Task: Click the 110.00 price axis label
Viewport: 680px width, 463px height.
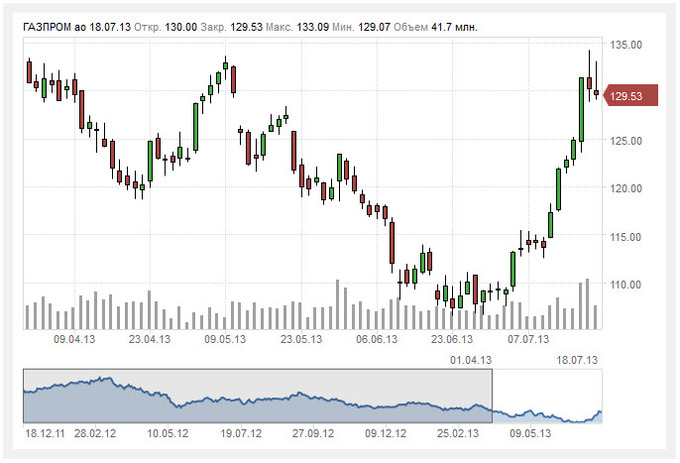Action: (625, 285)
